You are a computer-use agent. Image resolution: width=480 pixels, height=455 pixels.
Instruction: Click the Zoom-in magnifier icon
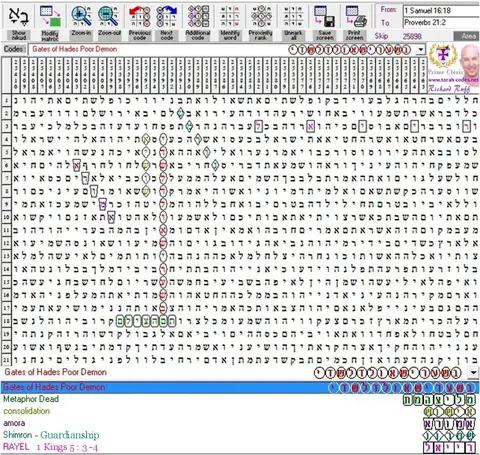pos(81,16)
